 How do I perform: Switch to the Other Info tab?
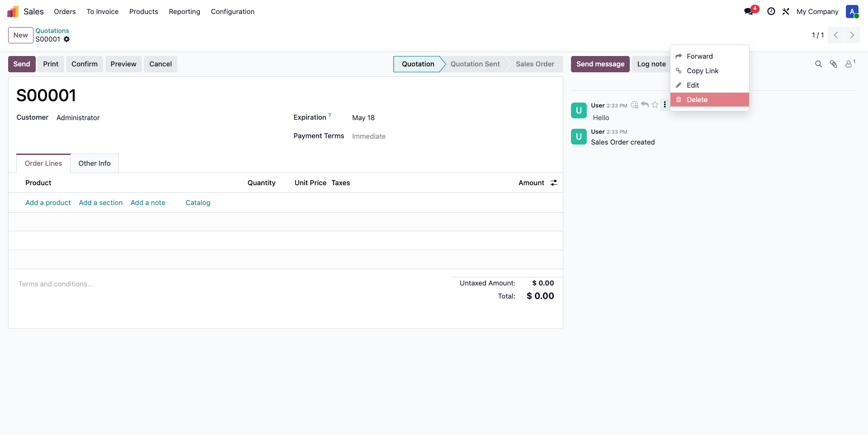[94, 164]
